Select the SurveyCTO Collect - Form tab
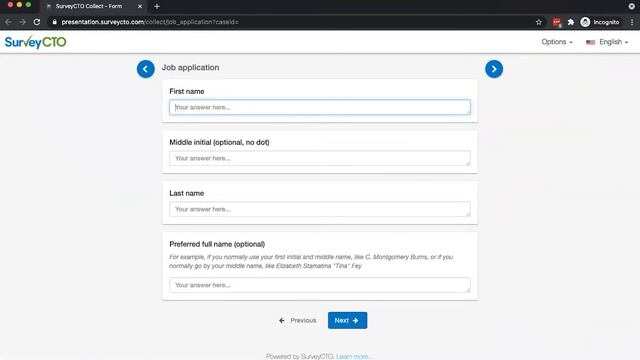The height and width of the screenshot is (360, 640). point(93,6)
